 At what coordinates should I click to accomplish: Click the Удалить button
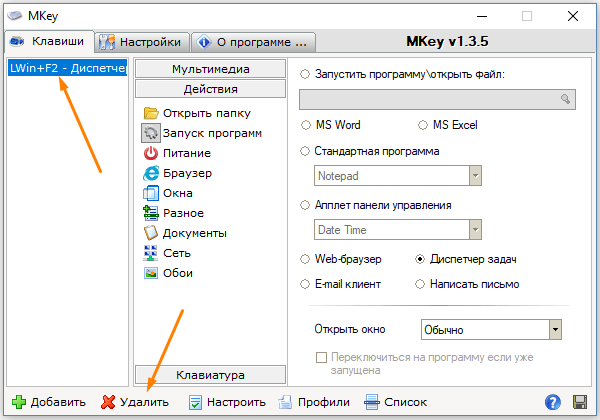(x=135, y=402)
